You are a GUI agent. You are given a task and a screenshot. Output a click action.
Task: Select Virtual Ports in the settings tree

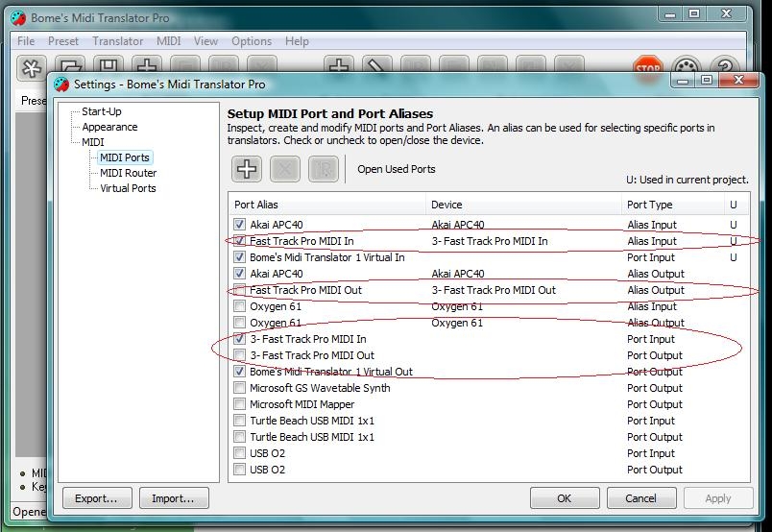click(x=128, y=188)
